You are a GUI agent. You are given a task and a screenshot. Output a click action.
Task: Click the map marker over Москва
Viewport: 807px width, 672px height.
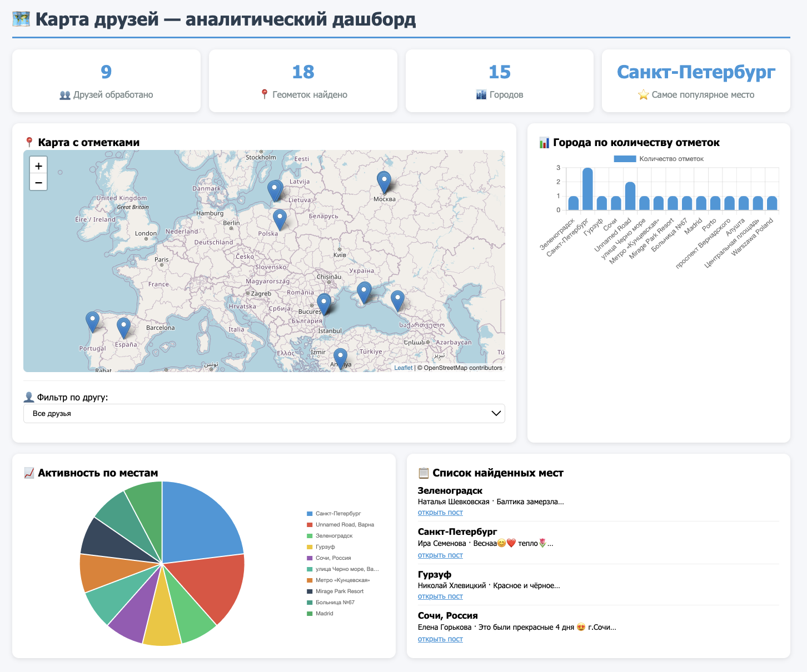pos(384,182)
